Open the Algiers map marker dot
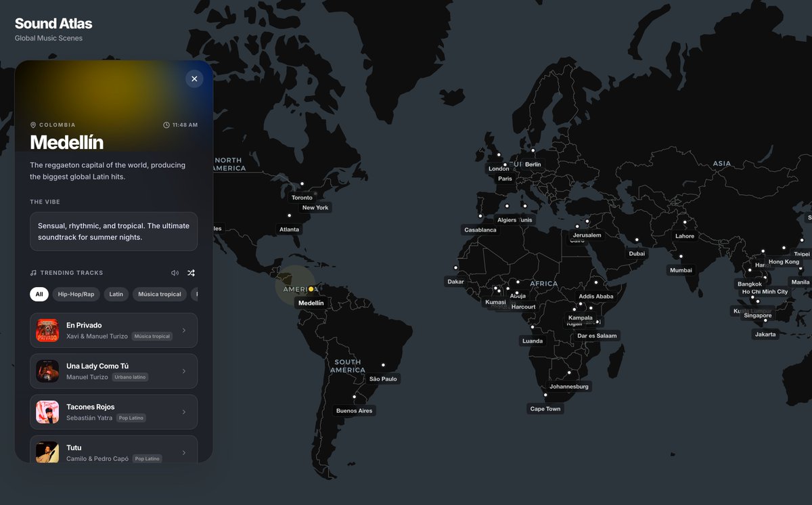The width and height of the screenshot is (812, 505). tap(507, 206)
